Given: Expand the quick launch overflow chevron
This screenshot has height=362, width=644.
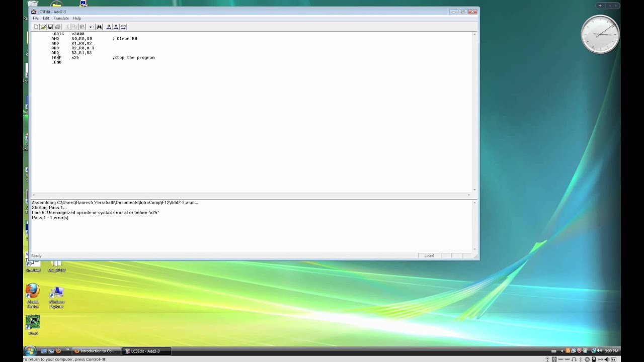Looking at the screenshot, I should pyautogui.click(x=68, y=350).
